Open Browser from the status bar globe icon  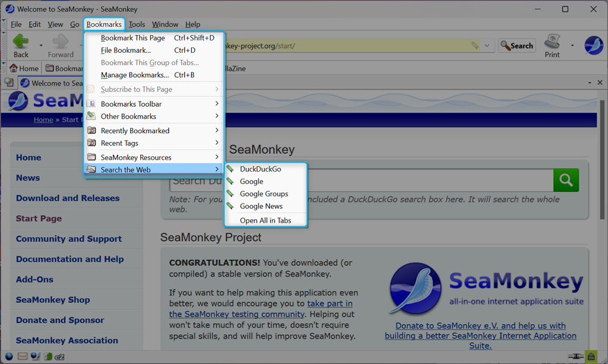tap(9, 357)
